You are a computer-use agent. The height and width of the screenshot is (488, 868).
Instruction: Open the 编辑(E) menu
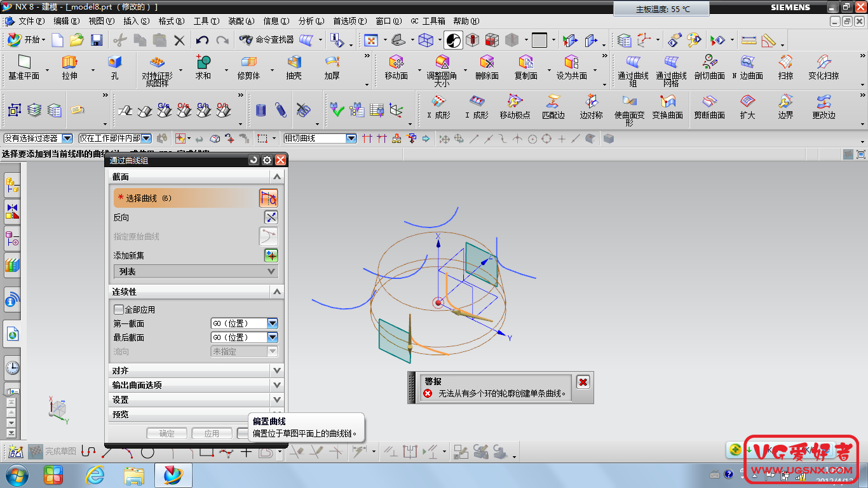67,21
